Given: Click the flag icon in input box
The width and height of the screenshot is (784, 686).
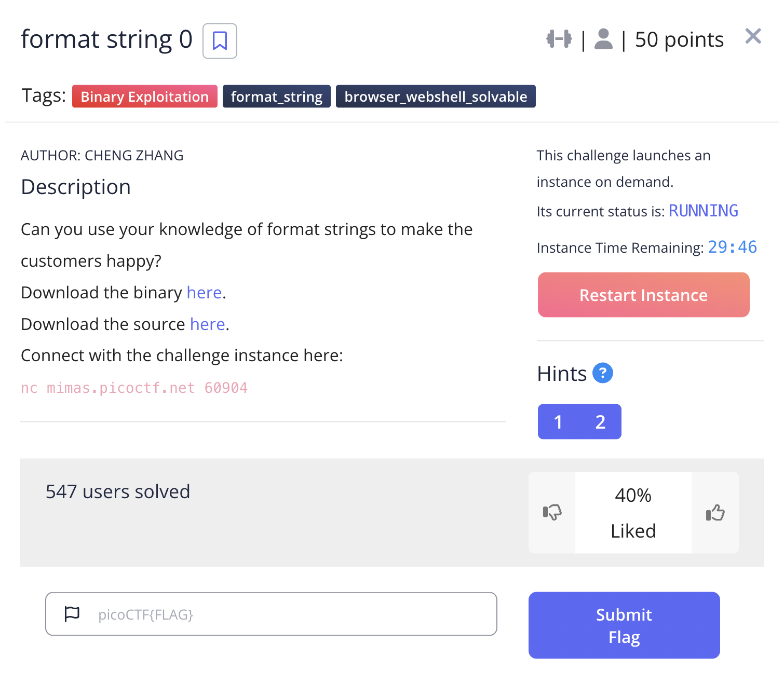Looking at the screenshot, I should pyautogui.click(x=72, y=614).
